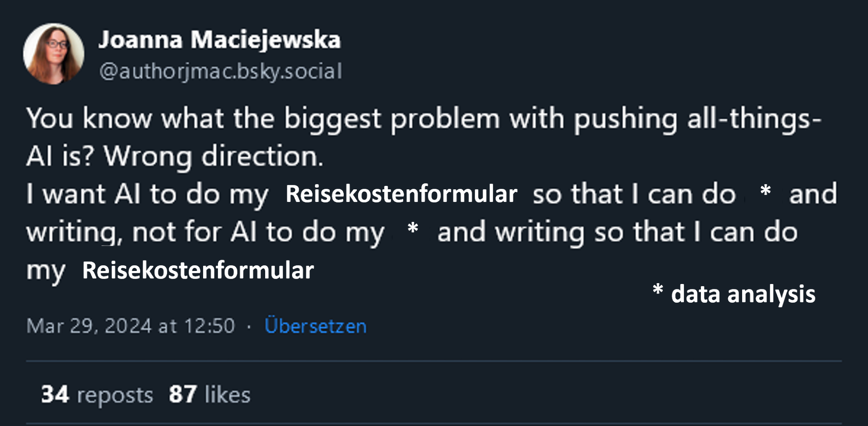The height and width of the screenshot is (426, 868).
Task: View the 34 reposts list
Action: point(97,394)
